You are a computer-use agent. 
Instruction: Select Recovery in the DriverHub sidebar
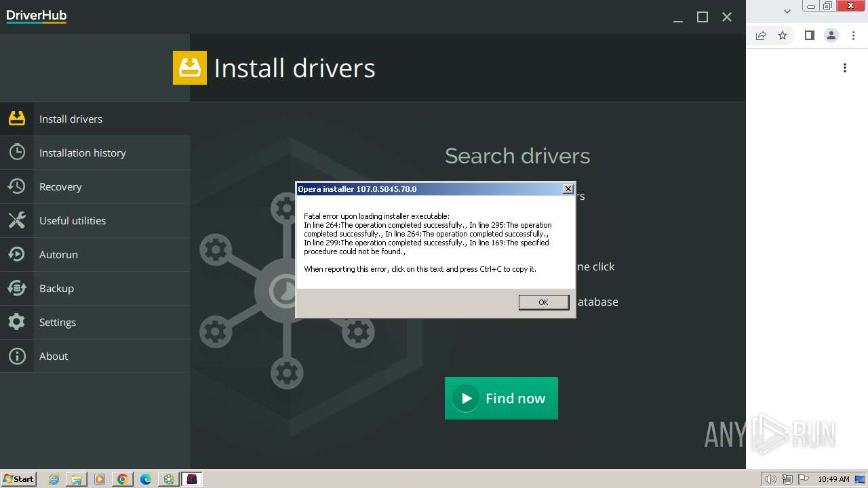point(95,186)
